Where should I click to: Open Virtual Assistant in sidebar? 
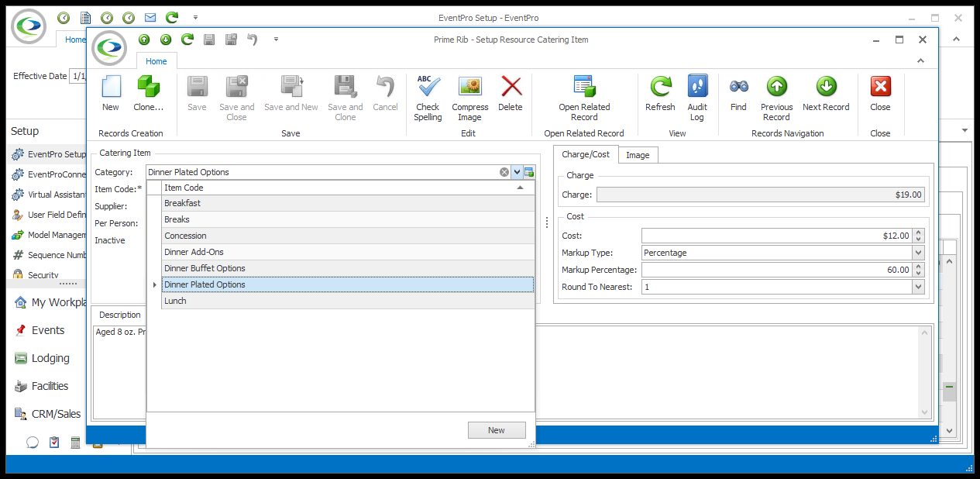tap(48, 195)
